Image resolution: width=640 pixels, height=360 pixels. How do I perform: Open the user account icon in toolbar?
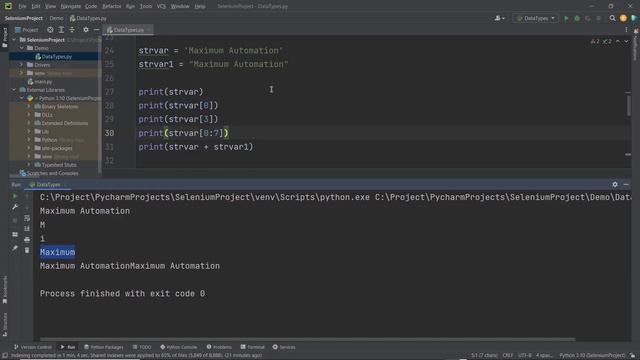(500, 18)
